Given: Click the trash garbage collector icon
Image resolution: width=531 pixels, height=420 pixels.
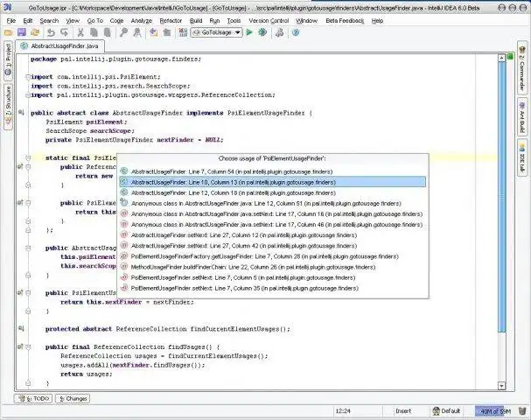Looking at the screenshot, I should (522, 411).
